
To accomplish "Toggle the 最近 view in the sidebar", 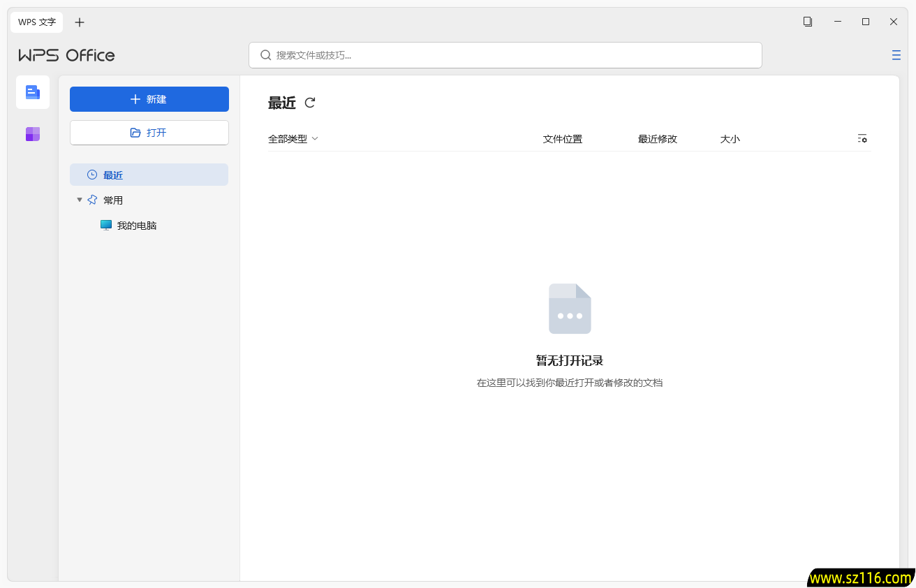I will pos(114,175).
